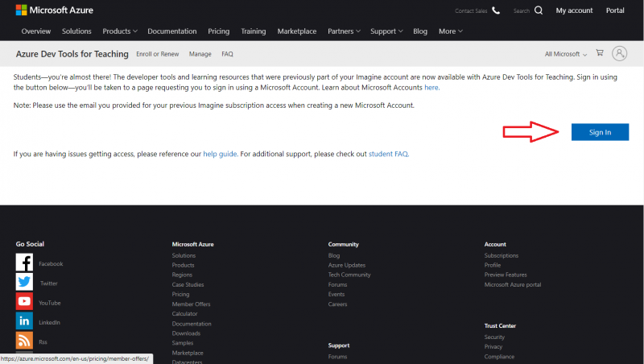This screenshot has height=364, width=644.
Task: Open Solutions in the top navigation bar
Action: coord(76,31)
